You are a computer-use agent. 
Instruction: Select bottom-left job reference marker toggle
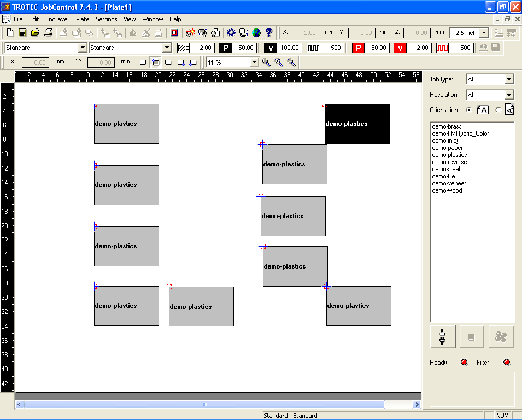[193, 62]
